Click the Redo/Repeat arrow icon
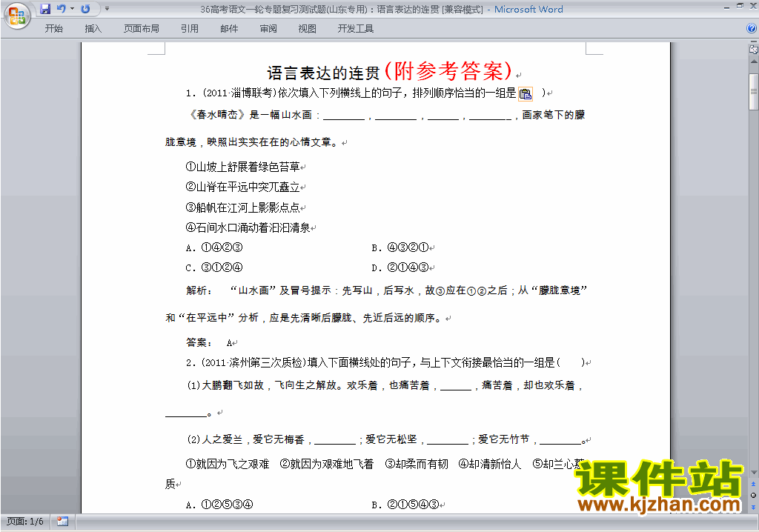 [85, 10]
